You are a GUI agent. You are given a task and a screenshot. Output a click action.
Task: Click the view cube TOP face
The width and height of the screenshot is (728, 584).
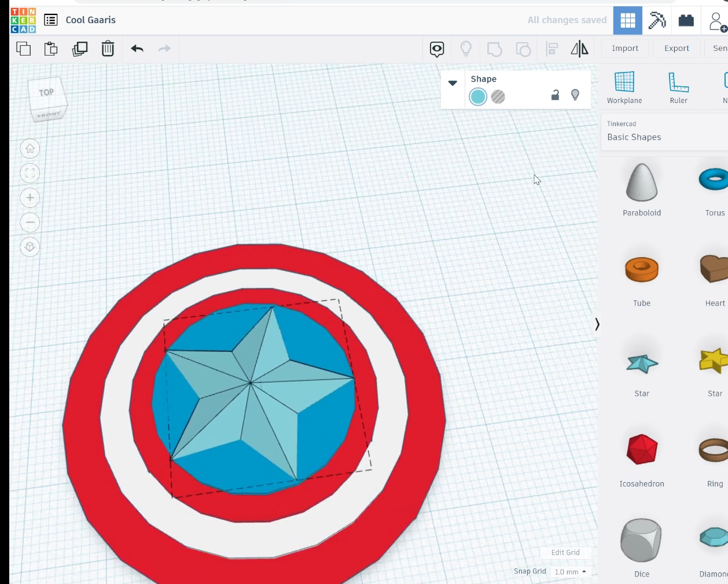click(46, 93)
